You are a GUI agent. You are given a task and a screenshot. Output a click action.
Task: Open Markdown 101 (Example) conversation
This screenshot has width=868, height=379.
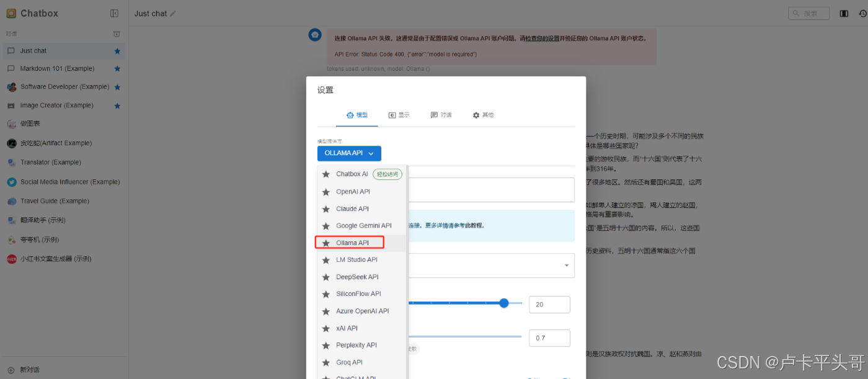(64, 69)
